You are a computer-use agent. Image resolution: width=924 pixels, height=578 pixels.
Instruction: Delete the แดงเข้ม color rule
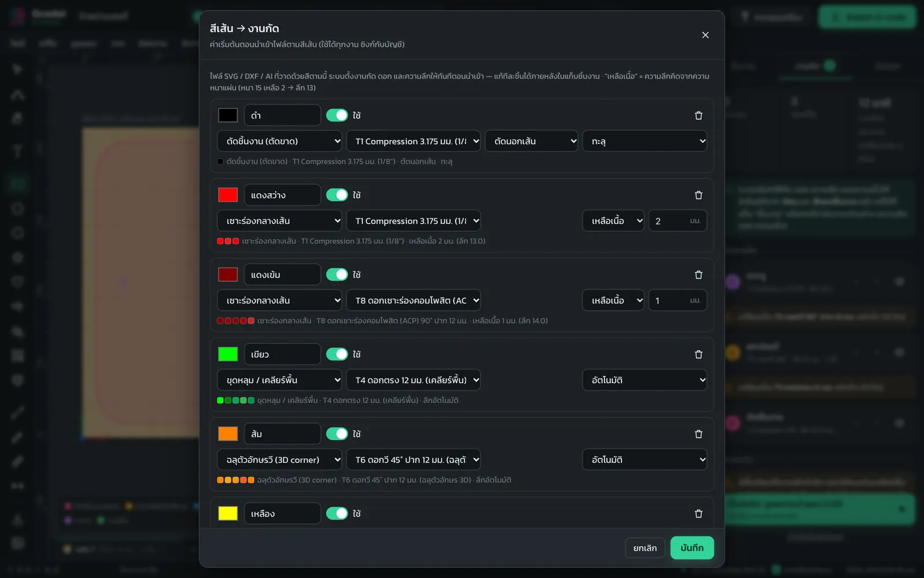[698, 275]
